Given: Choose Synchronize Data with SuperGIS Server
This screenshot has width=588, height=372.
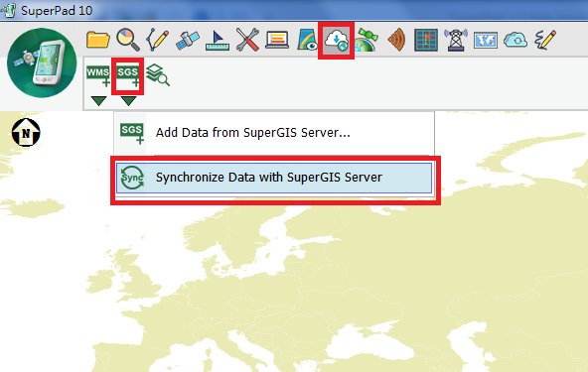Looking at the screenshot, I should click(x=274, y=178).
